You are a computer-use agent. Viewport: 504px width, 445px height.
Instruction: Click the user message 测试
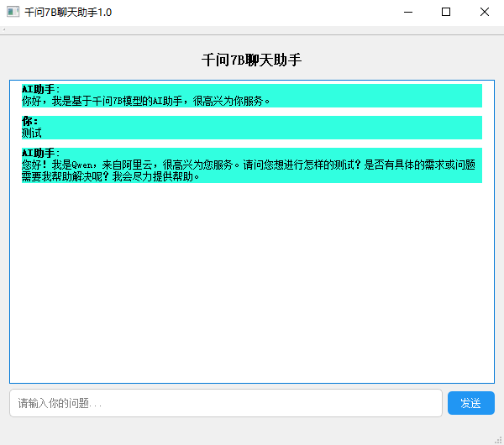pyautogui.click(x=32, y=133)
